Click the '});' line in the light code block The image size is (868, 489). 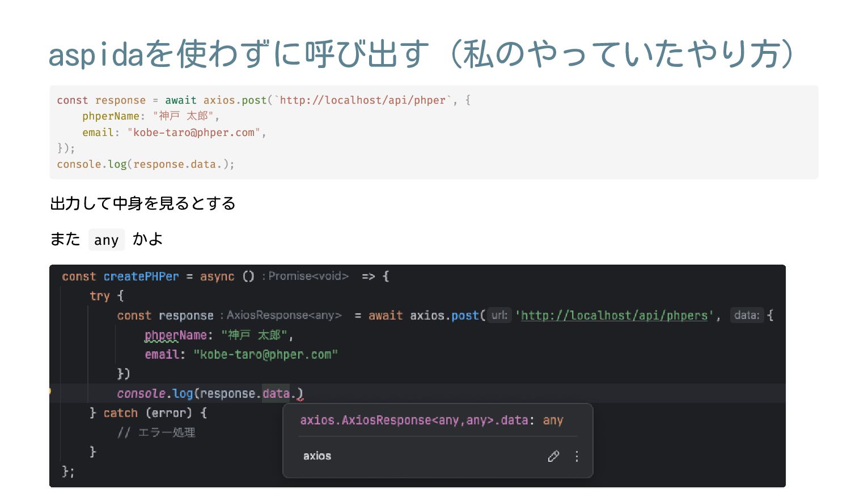[x=66, y=148]
